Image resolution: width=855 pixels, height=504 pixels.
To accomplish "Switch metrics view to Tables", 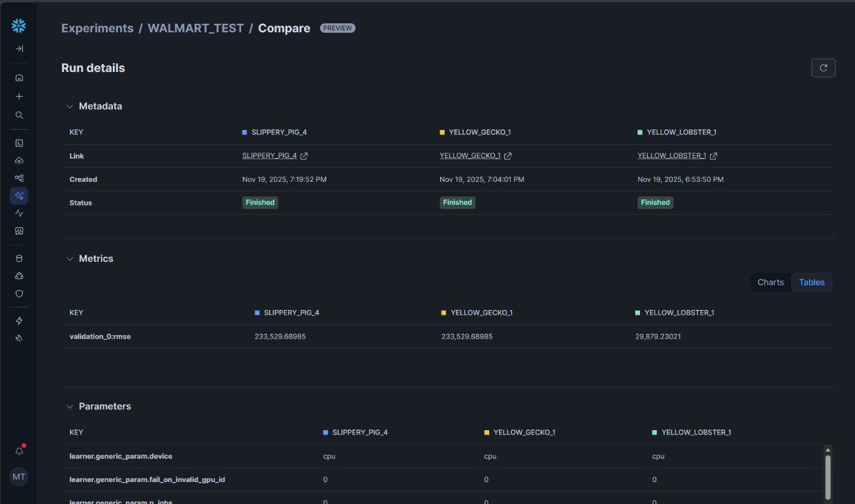I will click(812, 283).
